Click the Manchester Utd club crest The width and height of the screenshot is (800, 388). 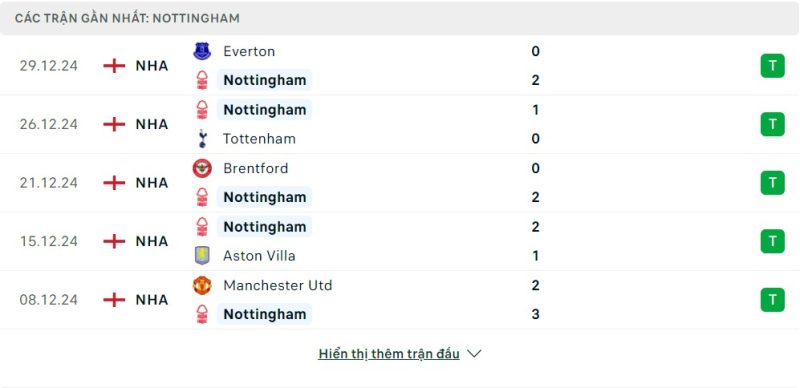[x=202, y=285]
